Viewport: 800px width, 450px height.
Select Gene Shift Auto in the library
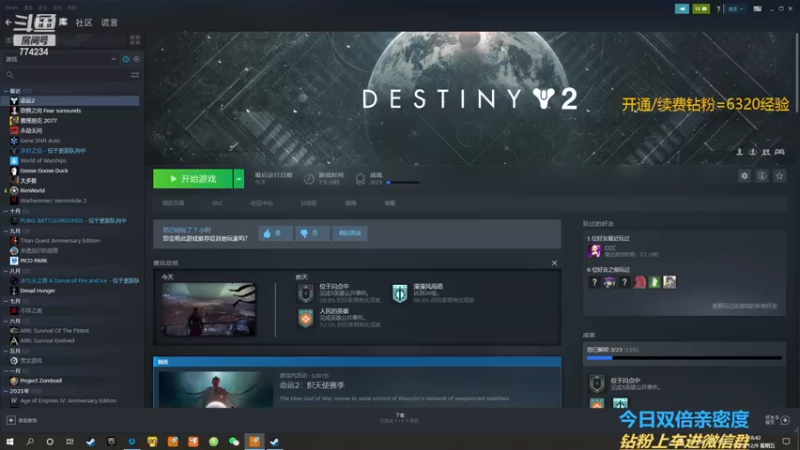point(40,140)
